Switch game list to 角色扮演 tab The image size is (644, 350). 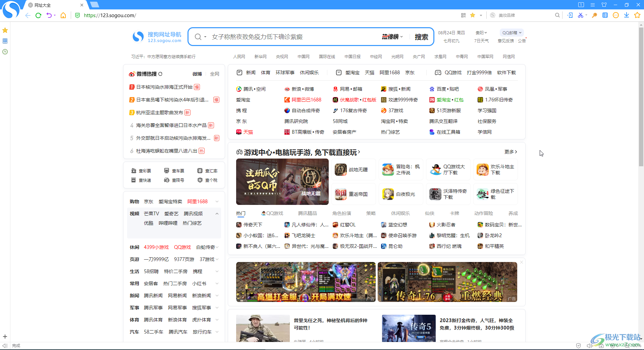pyautogui.click(x=341, y=213)
